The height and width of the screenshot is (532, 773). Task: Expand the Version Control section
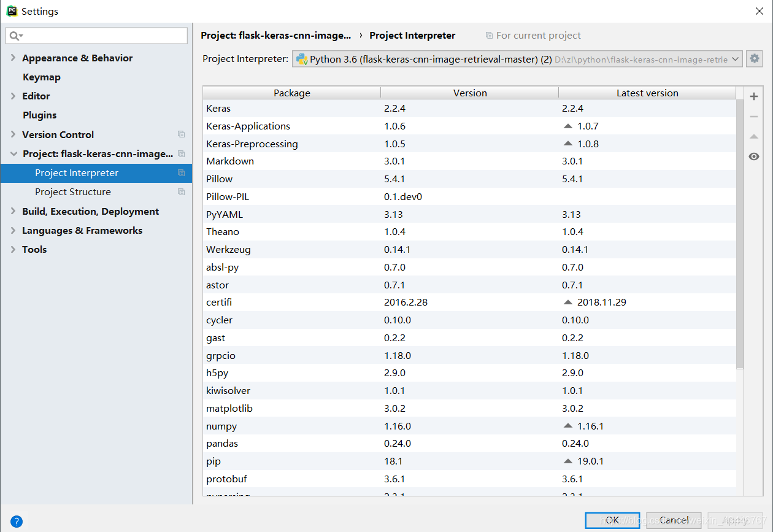pyautogui.click(x=13, y=134)
